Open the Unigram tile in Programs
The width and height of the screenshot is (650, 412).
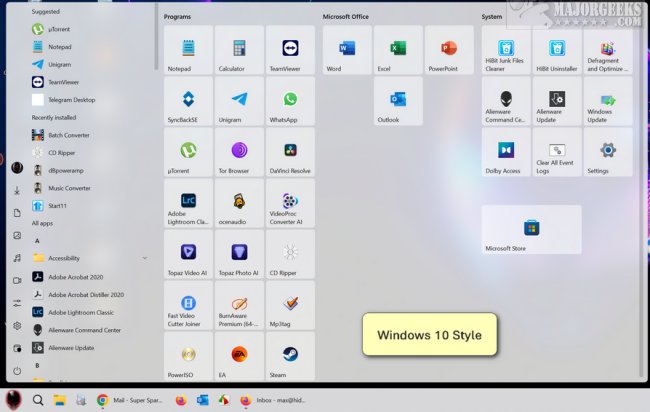coord(239,101)
